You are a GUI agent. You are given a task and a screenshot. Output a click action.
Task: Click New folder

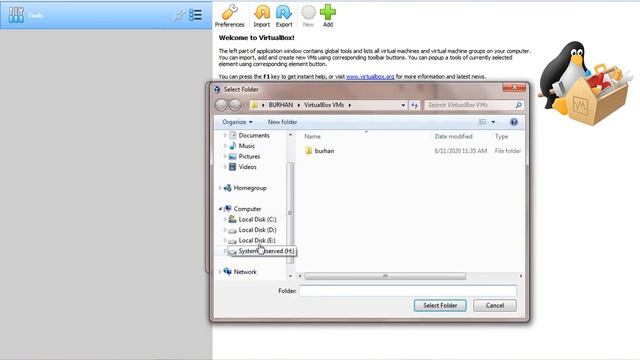coord(282,122)
